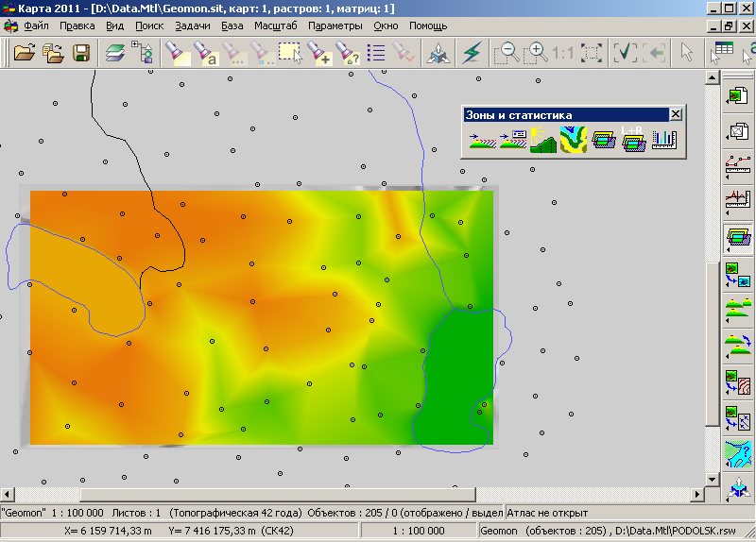Search by name with flashlight 'a' icon
The width and height of the screenshot is (756, 542).
pos(205,53)
